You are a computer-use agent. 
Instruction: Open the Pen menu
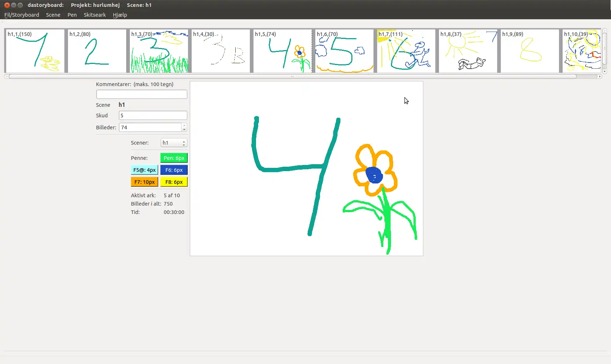pos(72,15)
